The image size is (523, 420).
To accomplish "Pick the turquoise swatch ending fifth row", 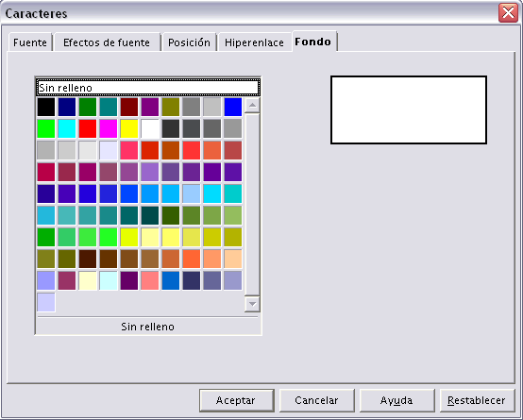I will click(x=233, y=193).
